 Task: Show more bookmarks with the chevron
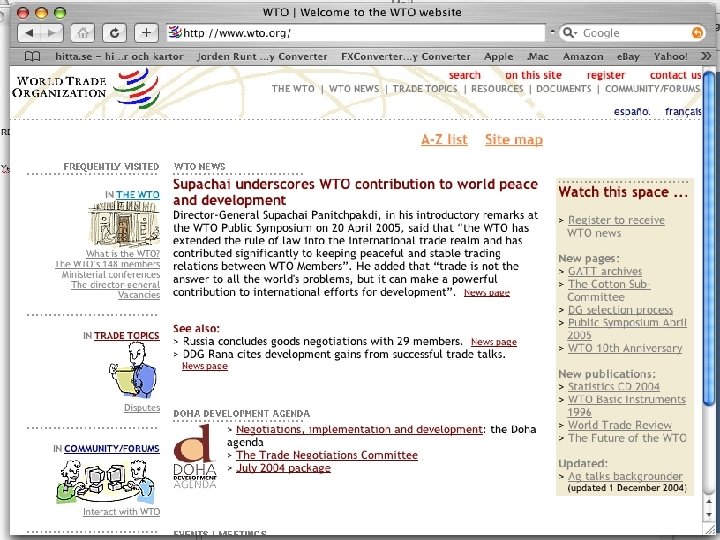click(x=706, y=56)
